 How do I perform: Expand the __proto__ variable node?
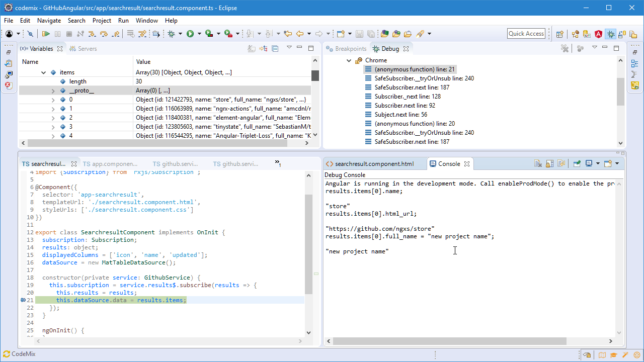click(x=53, y=90)
